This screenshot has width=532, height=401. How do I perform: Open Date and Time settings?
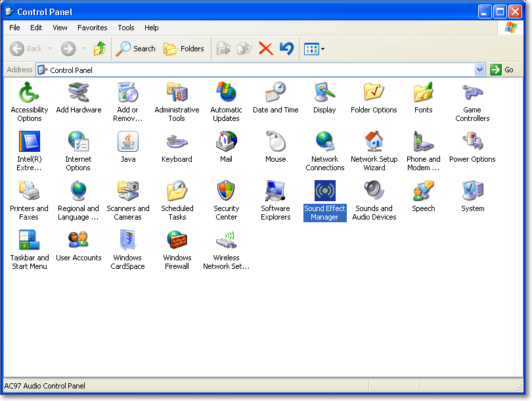(x=275, y=97)
